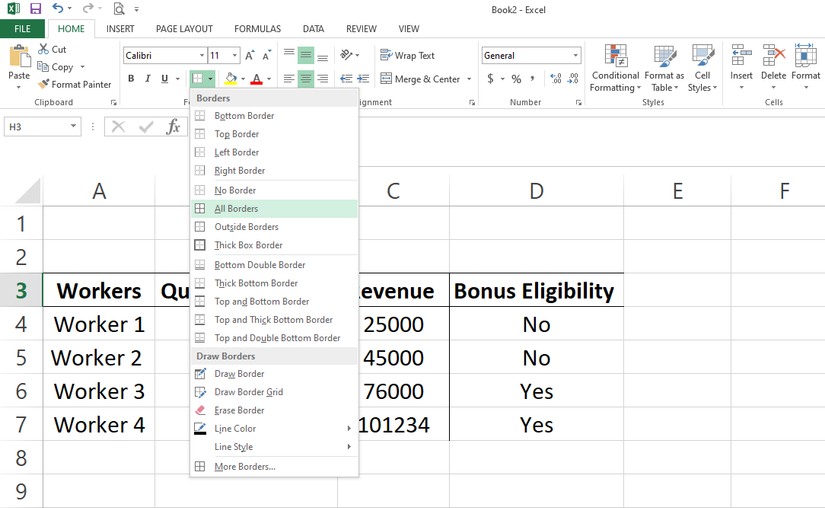Expand Merge & Center dropdown arrow
The width and height of the screenshot is (825, 508).
click(469, 79)
